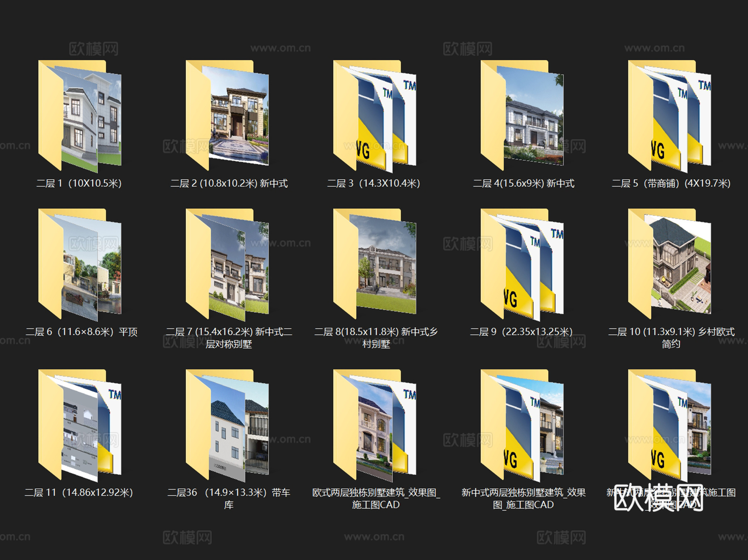Select the 新中式两层独栋别墅建筑_效果图_施工图CAD folder icon

pyautogui.click(x=522, y=425)
